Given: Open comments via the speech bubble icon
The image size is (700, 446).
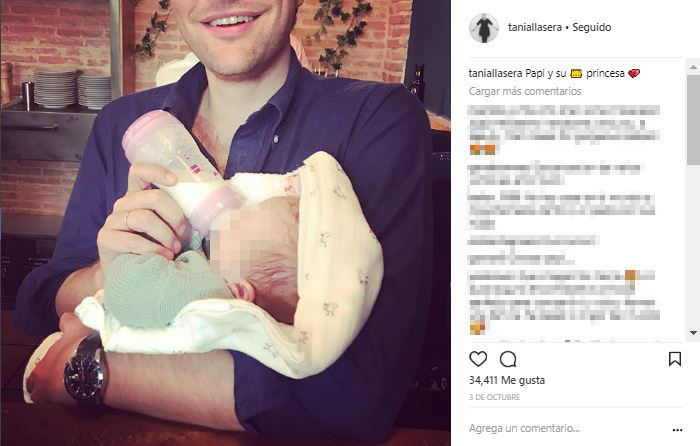Looking at the screenshot, I should (x=508, y=359).
